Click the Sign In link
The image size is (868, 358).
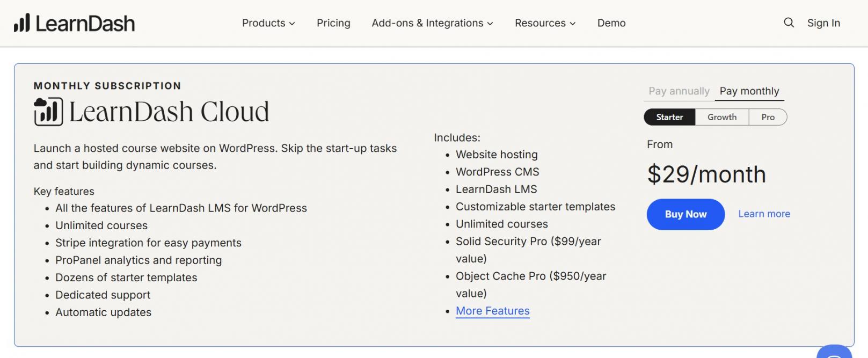(823, 23)
